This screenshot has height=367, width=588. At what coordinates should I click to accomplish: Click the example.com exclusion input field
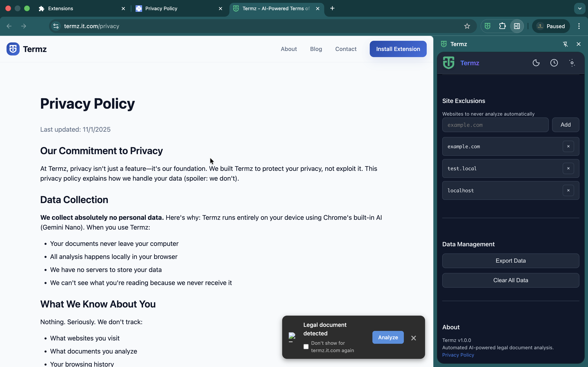tap(495, 125)
